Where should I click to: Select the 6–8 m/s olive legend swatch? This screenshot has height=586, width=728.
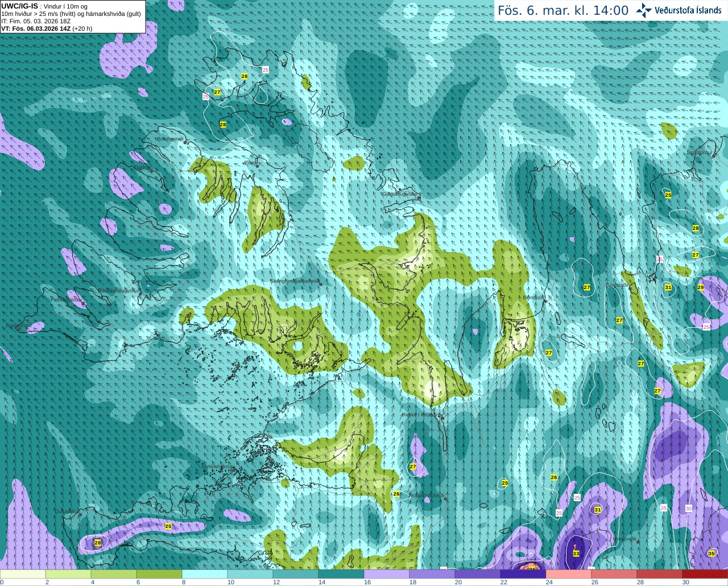click(159, 574)
